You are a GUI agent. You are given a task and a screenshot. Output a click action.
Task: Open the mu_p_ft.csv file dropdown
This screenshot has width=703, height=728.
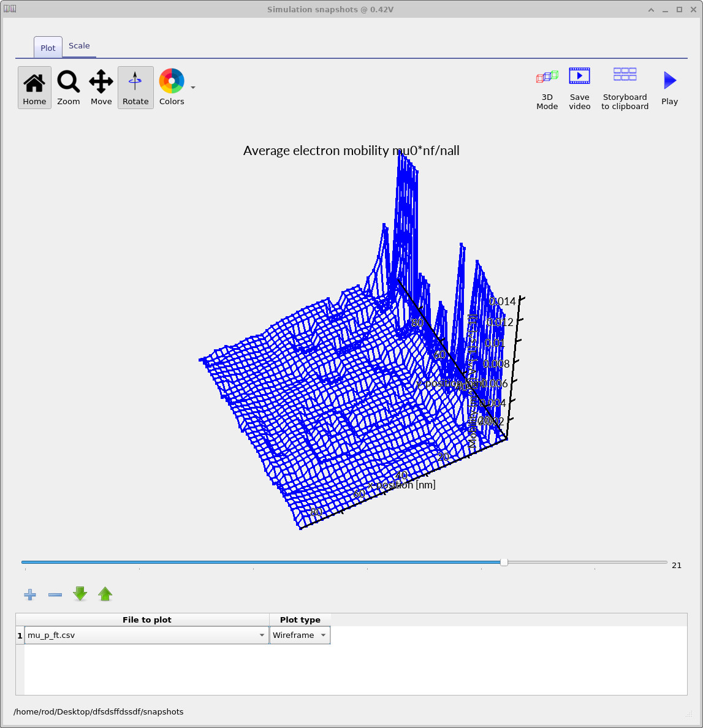tap(262, 635)
